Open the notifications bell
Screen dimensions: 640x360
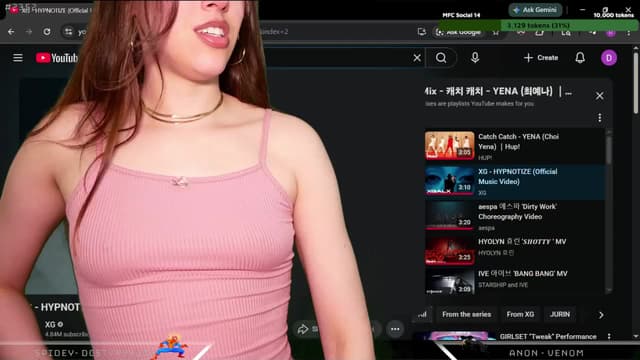point(580,58)
